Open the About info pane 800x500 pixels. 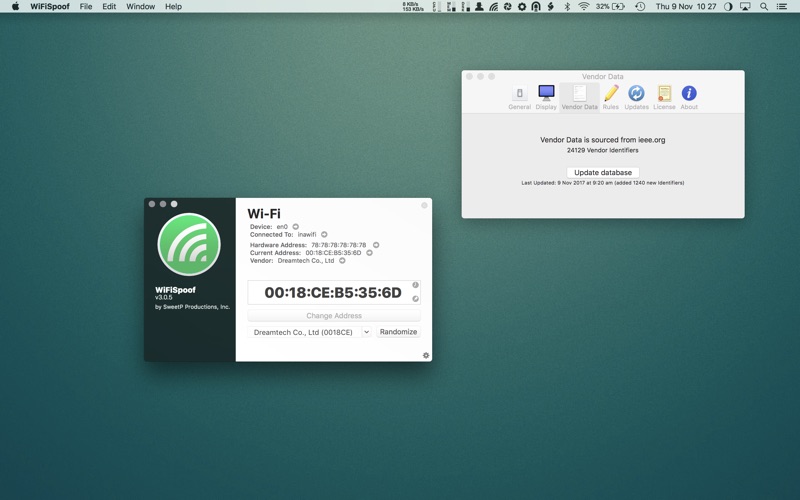pos(689,97)
